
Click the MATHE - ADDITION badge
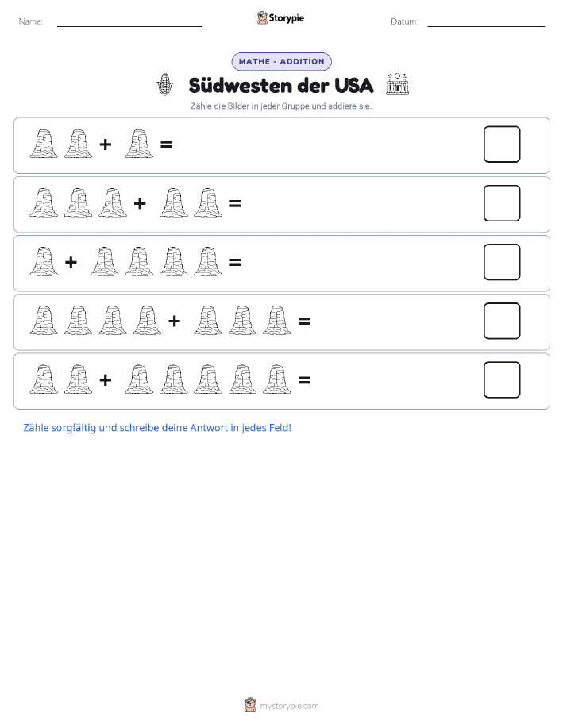[281, 61]
